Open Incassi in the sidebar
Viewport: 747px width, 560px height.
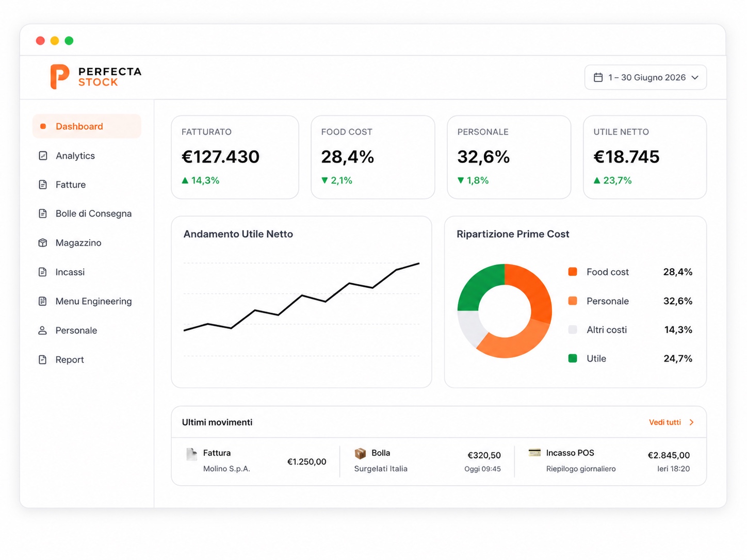pos(87,272)
